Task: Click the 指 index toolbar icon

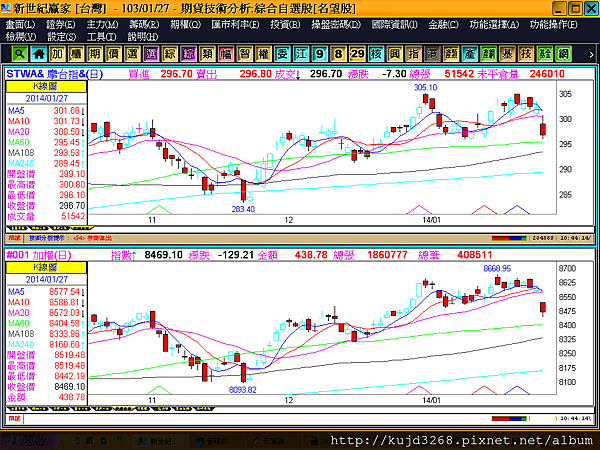Action: [x=413, y=54]
